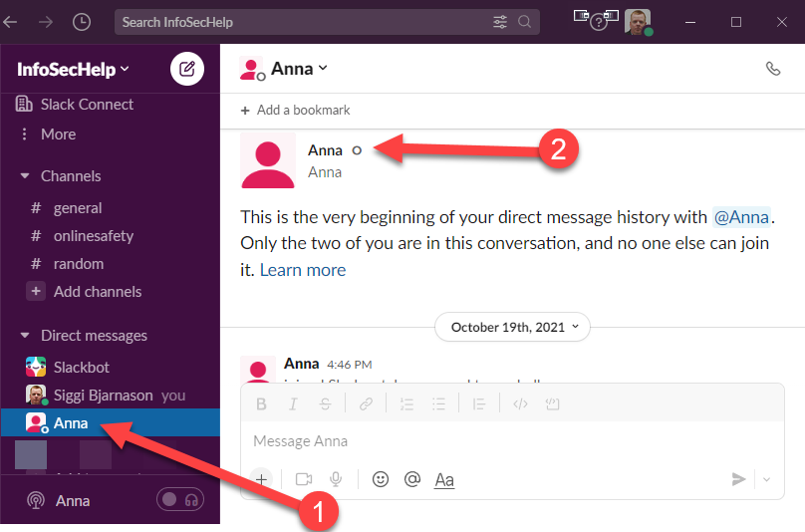Screen dimensions: 805x532
Task: Click inside Message Anna input field
Action: (x=512, y=441)
